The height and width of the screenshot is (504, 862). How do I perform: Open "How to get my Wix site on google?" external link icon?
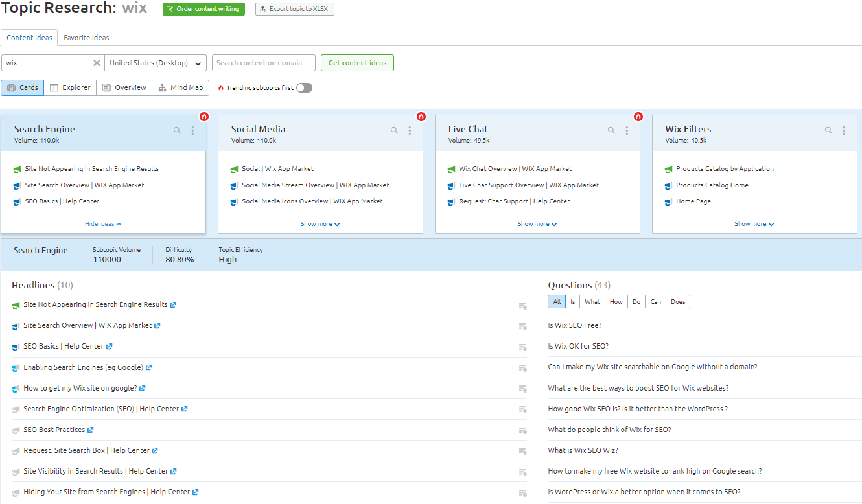coord(142,388)
